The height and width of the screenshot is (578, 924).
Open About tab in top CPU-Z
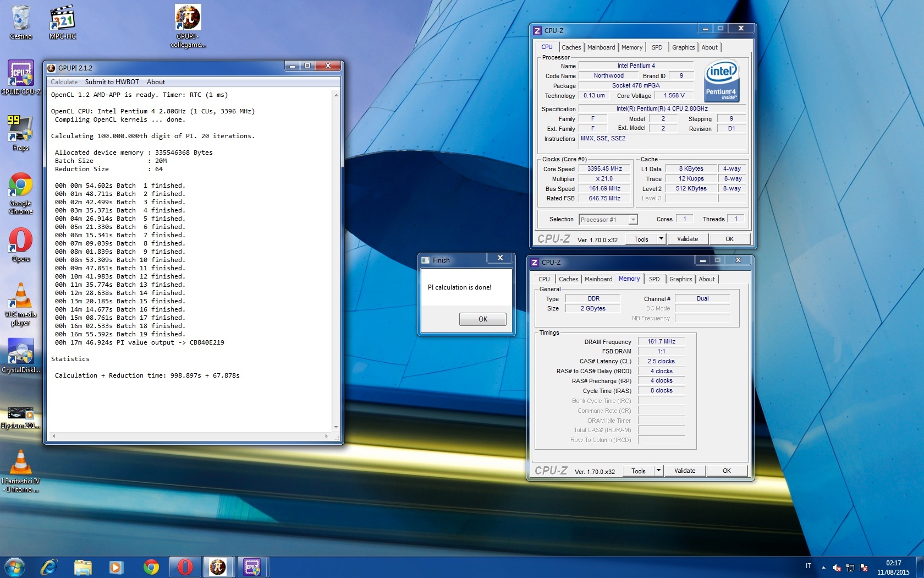[710, 47]
